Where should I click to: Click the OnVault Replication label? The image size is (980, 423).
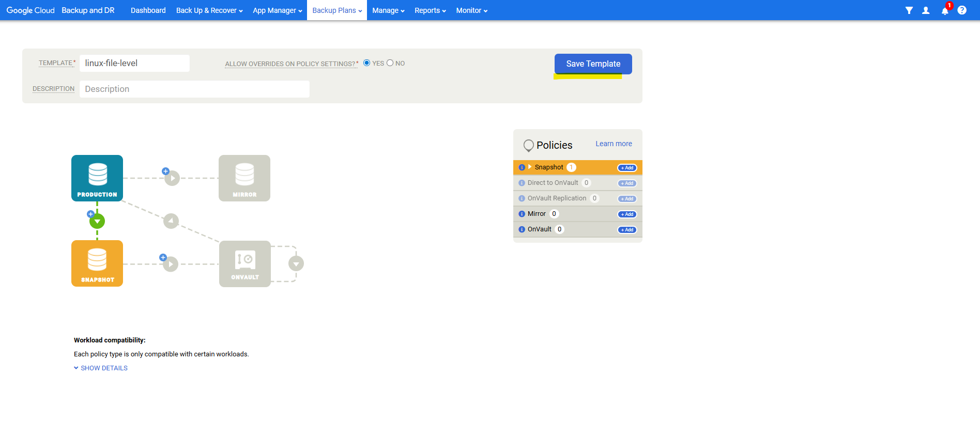click(x=557, y=198)
